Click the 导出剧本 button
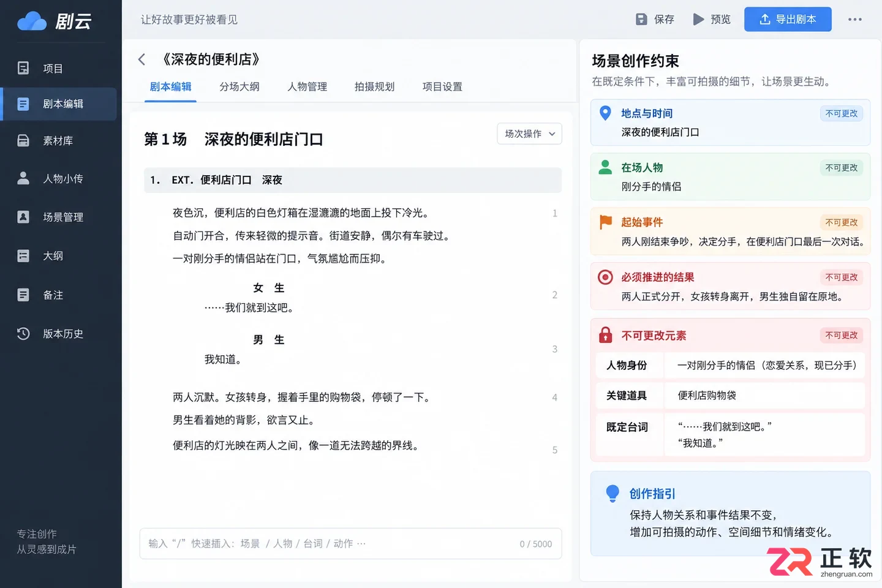This screenshot has height=588, width=882. pos(788,19)
